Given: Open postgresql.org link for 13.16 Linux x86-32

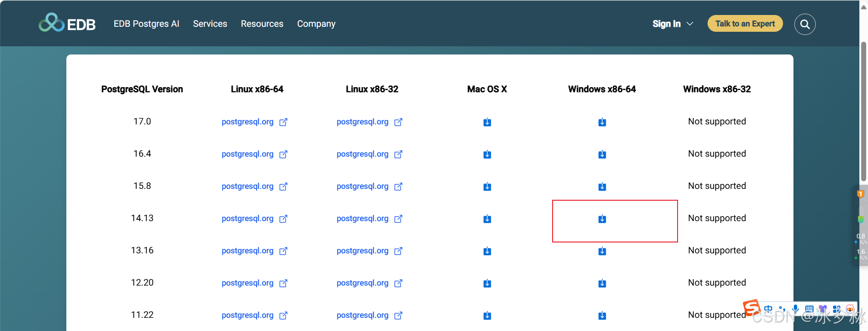Looking at the screenshot, I should [x=369, y=251].
